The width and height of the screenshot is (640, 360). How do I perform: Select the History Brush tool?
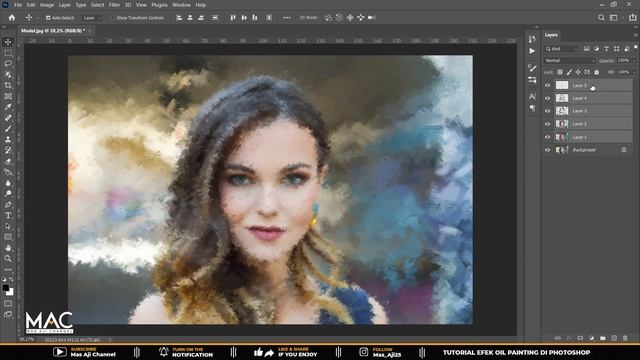pyautogui.click(x=8, y=151)
